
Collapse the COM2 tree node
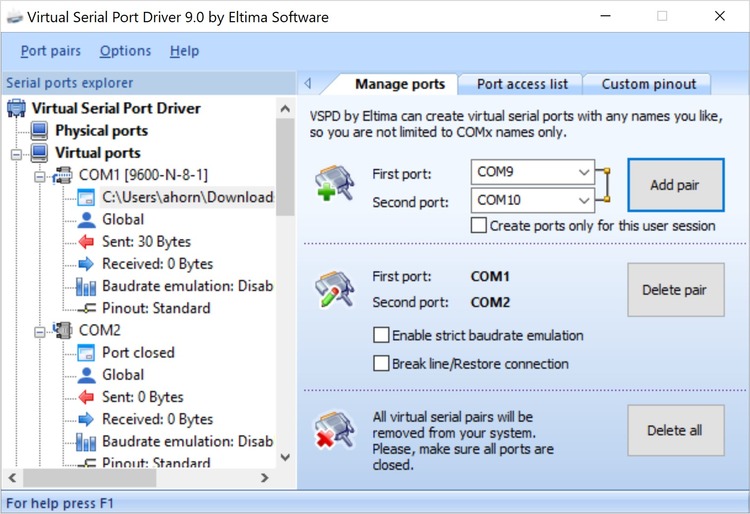[x=40, y=331]
